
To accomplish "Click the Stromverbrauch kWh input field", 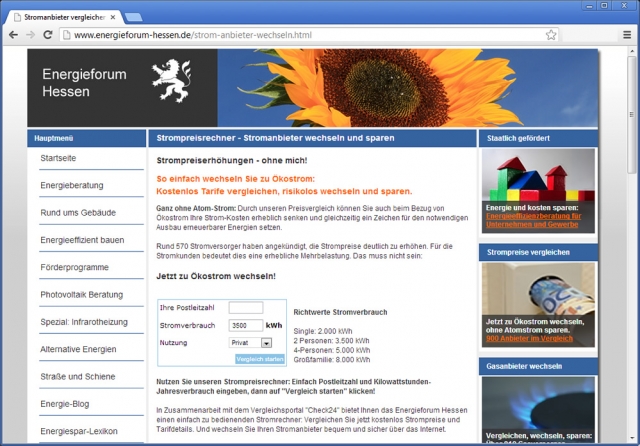I will (x=246, y=325).
